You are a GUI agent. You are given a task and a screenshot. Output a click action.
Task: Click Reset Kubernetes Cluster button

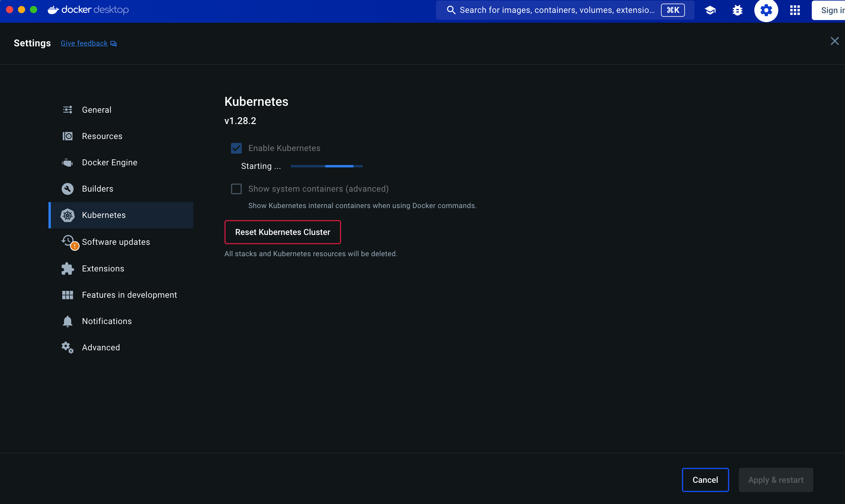(x=282, y=232)
